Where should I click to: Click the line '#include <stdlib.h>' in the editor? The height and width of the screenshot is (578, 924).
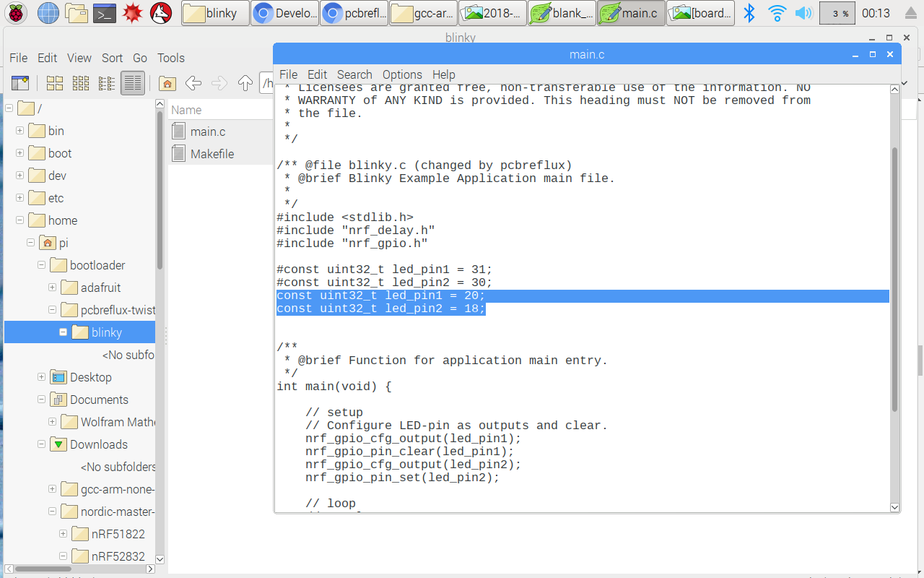pyautogui.click(x=345, y=217)
